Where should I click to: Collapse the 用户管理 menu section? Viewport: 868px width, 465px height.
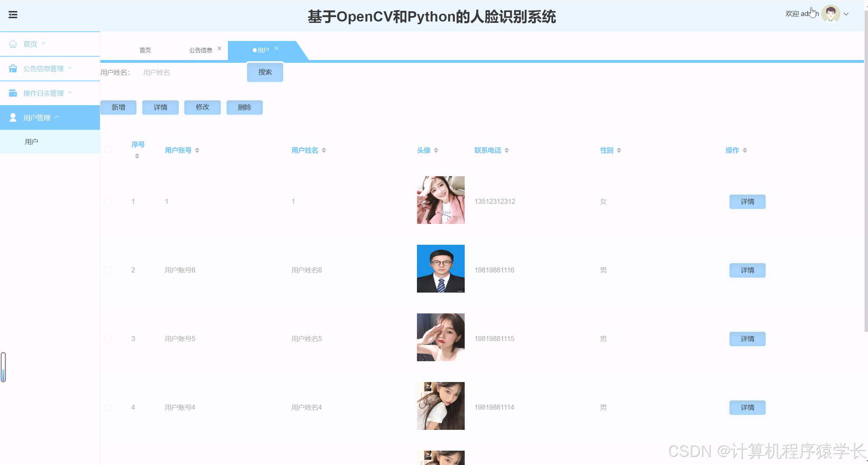pyautogui.click(x=57, y=117)
